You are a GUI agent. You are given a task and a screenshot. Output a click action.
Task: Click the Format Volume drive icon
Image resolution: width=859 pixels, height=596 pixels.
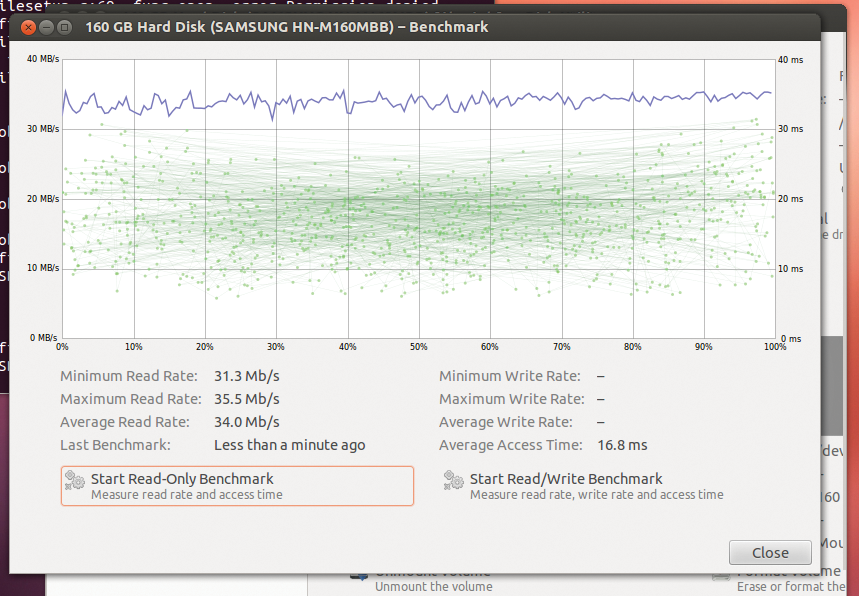tap(720, 575)
